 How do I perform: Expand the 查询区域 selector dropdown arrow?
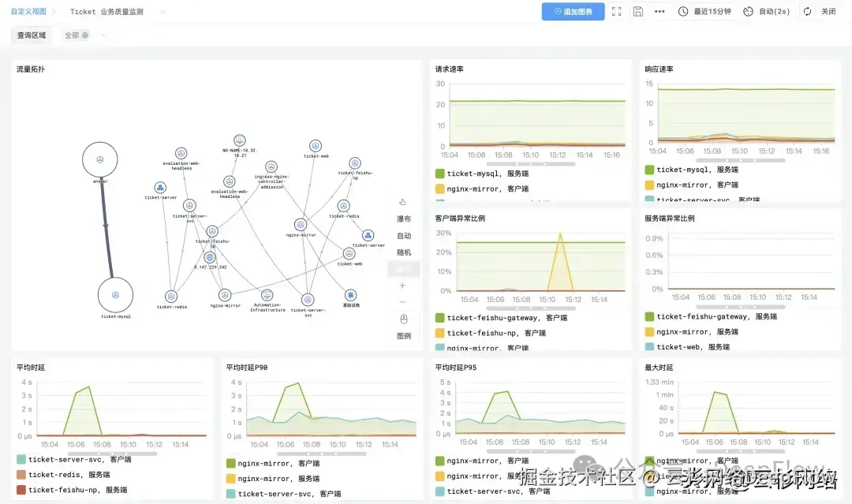coord(103,35)
